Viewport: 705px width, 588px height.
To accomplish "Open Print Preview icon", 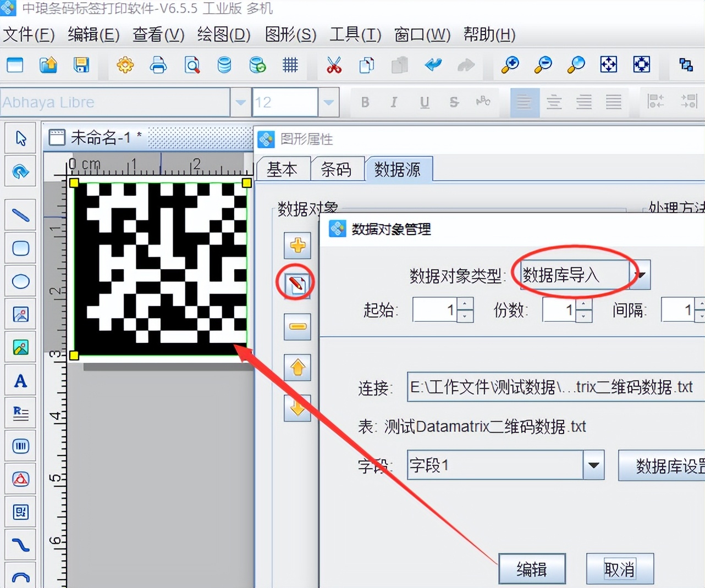I will (192, 65).
